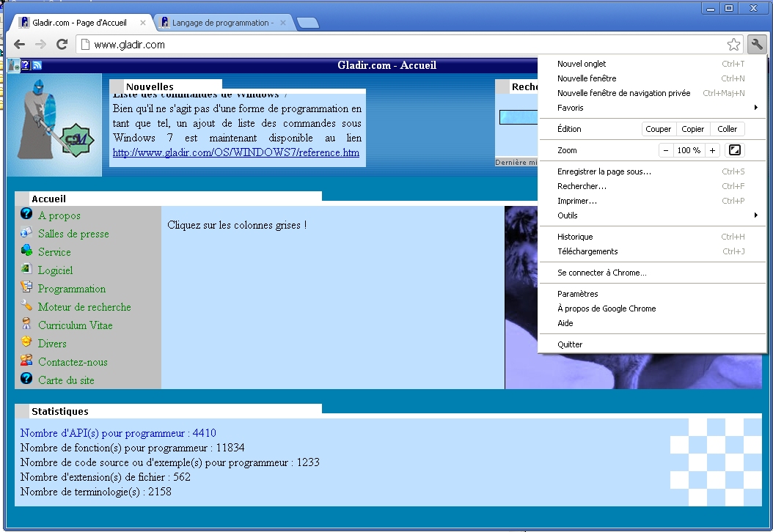Open Téléchargements from the menu
This screenshot has width=773, height=532.
(x=652, y=251)
